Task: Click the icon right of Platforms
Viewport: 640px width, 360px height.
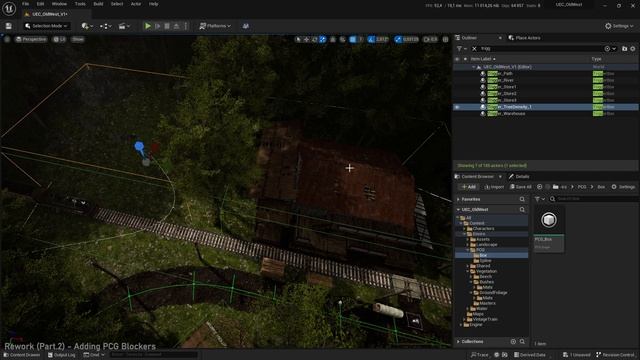Action: click(x=246, y=26)
